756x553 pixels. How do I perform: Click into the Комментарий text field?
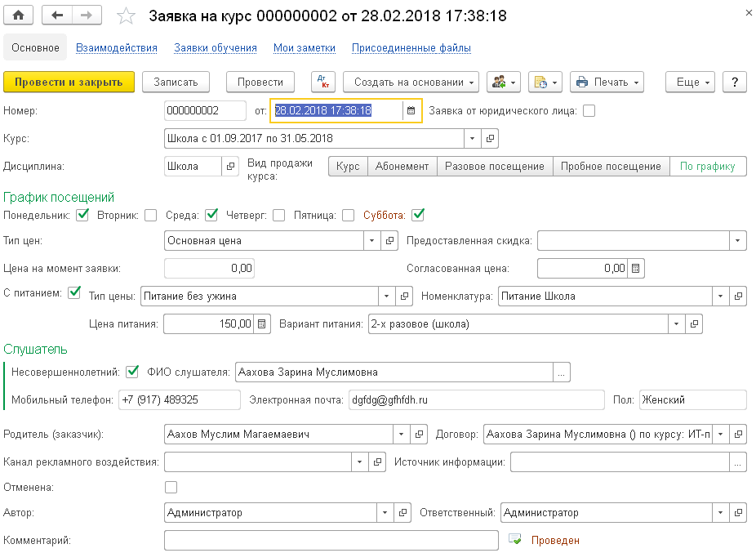(331, 541)
